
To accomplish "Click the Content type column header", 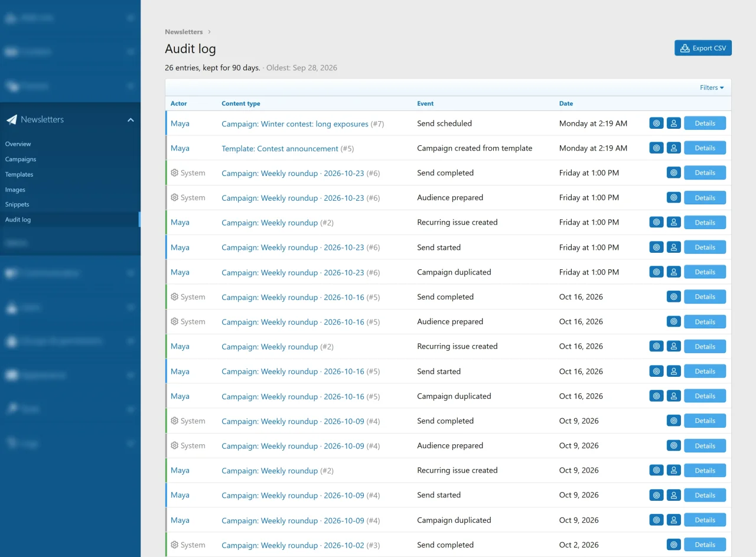I will 241,103.
